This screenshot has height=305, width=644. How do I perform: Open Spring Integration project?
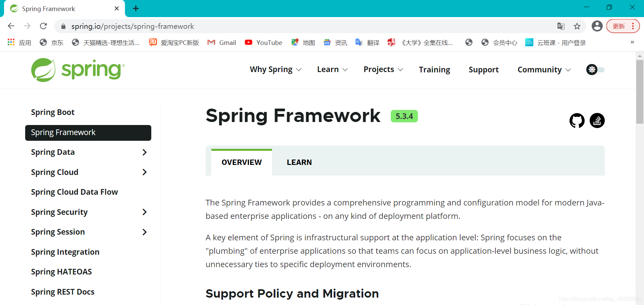coord(65,252)
